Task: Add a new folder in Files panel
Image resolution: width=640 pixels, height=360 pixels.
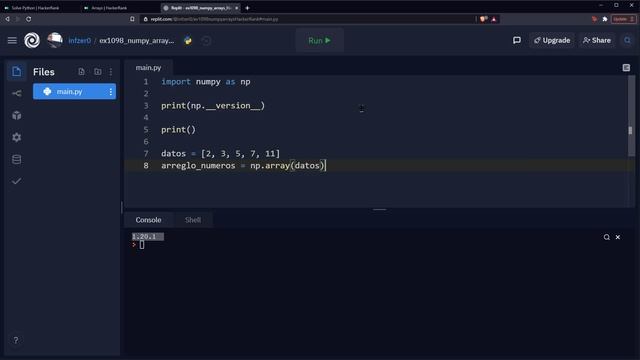Action: point(98,71)
